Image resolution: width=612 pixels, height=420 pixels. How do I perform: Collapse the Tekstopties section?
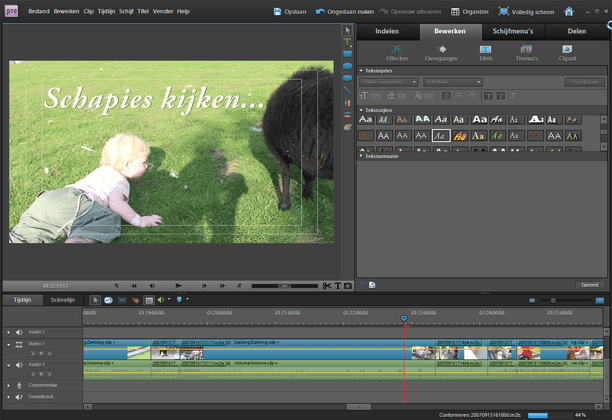pos(361,70)
